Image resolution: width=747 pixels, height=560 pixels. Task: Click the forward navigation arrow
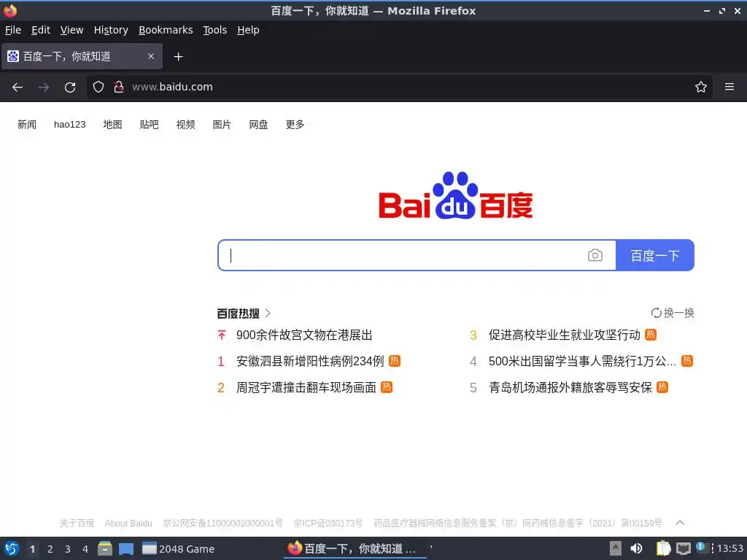[43, 87]
